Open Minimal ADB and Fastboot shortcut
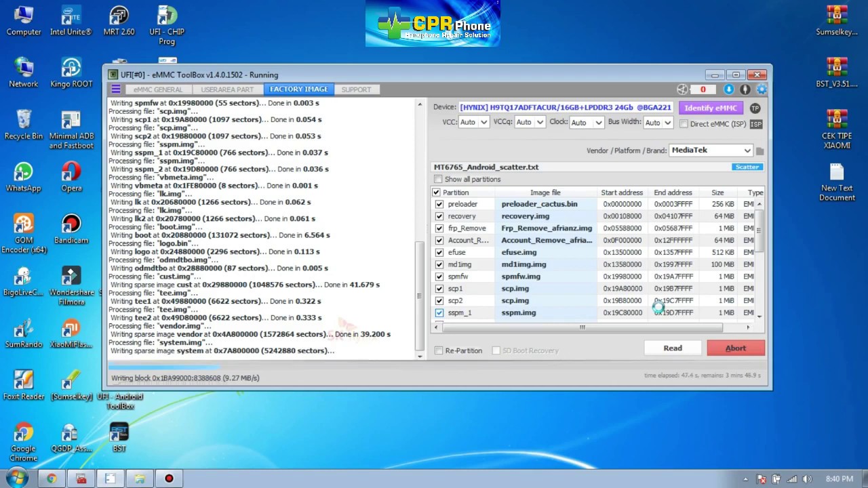The height and width of the screenshot is (488, 868). (x=71, y=130)
